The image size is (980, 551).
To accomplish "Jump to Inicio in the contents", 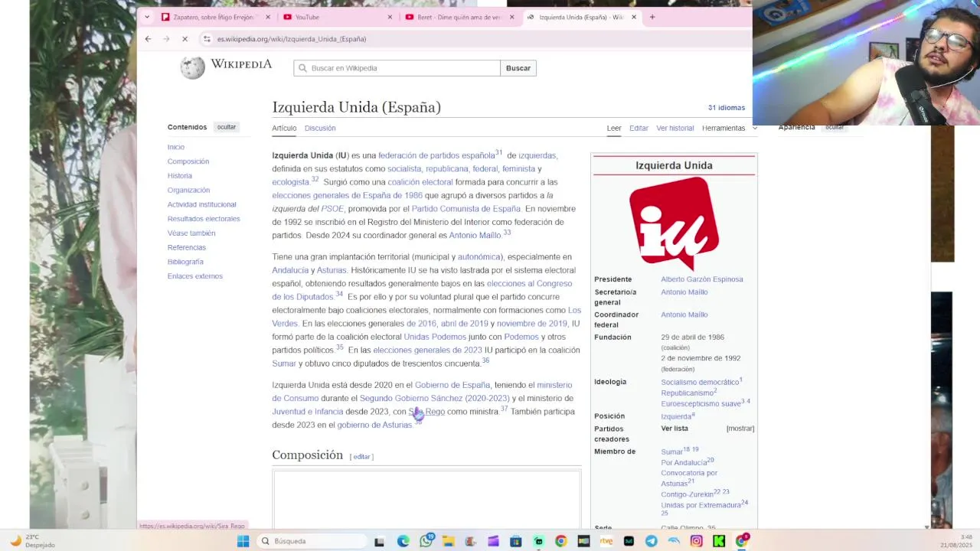I will (x=176, y=147).
